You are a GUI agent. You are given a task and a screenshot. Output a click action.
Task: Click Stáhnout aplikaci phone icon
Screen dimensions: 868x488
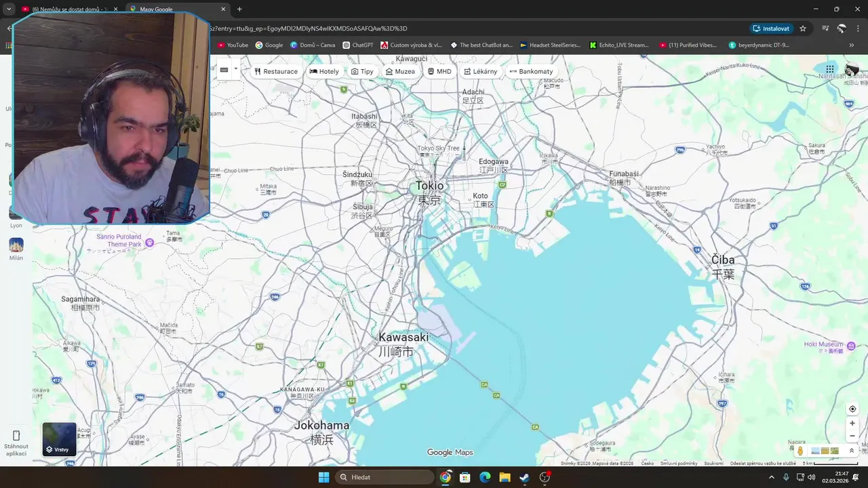pos(16,435)
